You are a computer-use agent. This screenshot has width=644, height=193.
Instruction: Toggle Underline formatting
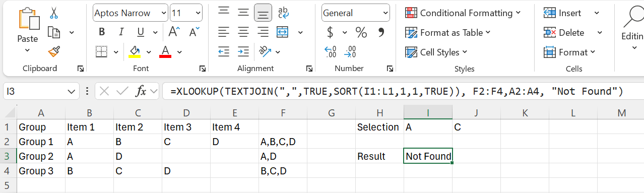tap(141, 32)
